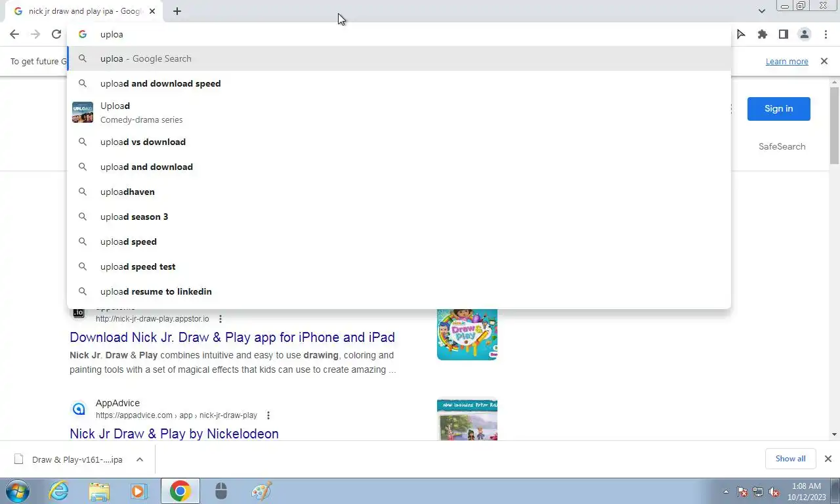Image resolution: width=840 pixels, height=504 pixels.
Task: Click the search icon beside 'upload speed test'
Action: [83, 266]
